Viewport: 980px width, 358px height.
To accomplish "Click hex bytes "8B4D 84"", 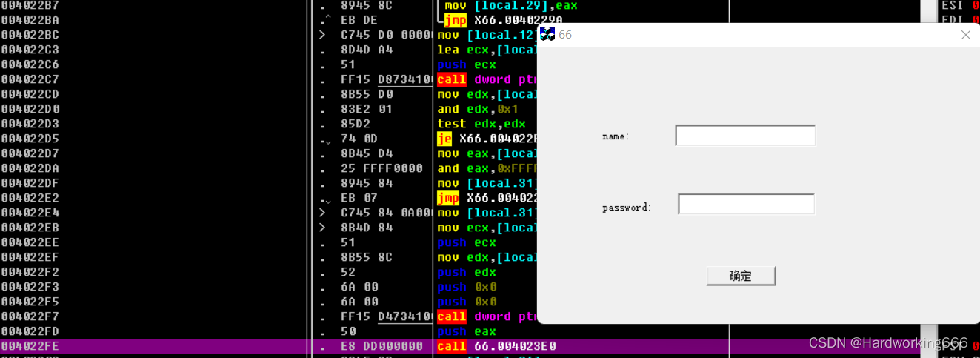I will click(367, 228).
